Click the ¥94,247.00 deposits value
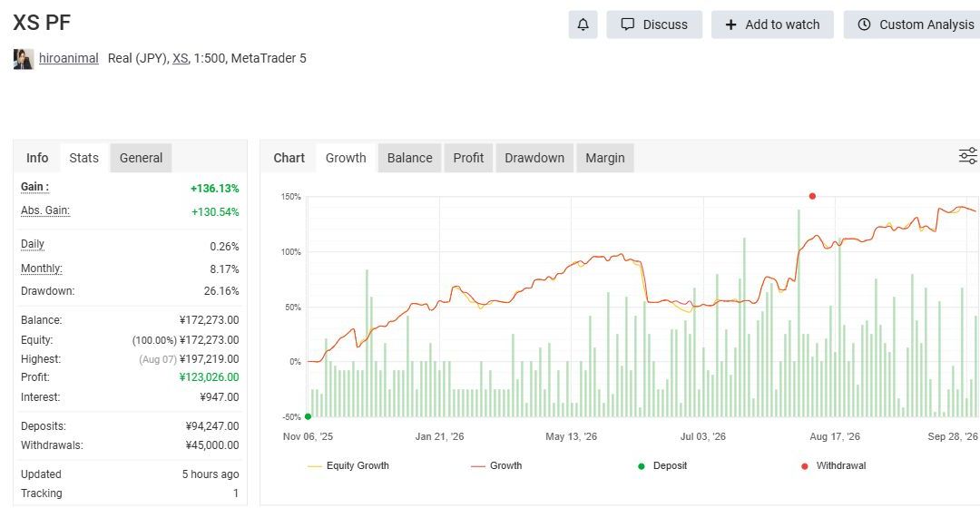The image size is (980, 508). [211, 426]
